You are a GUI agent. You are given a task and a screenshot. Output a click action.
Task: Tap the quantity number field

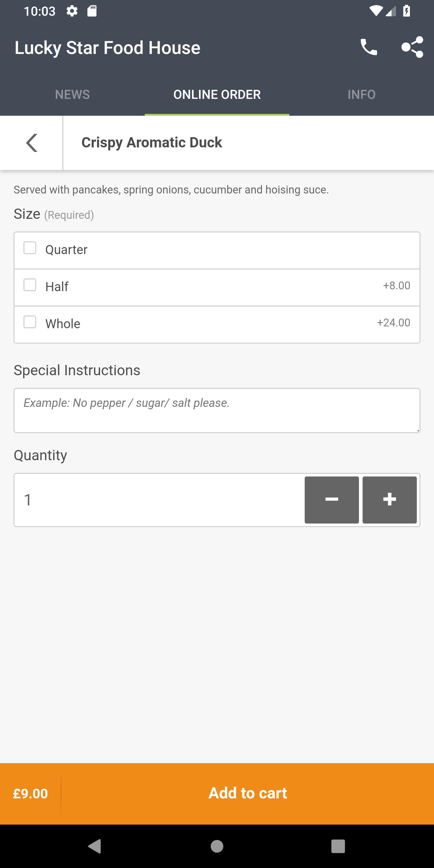point(158,500)
